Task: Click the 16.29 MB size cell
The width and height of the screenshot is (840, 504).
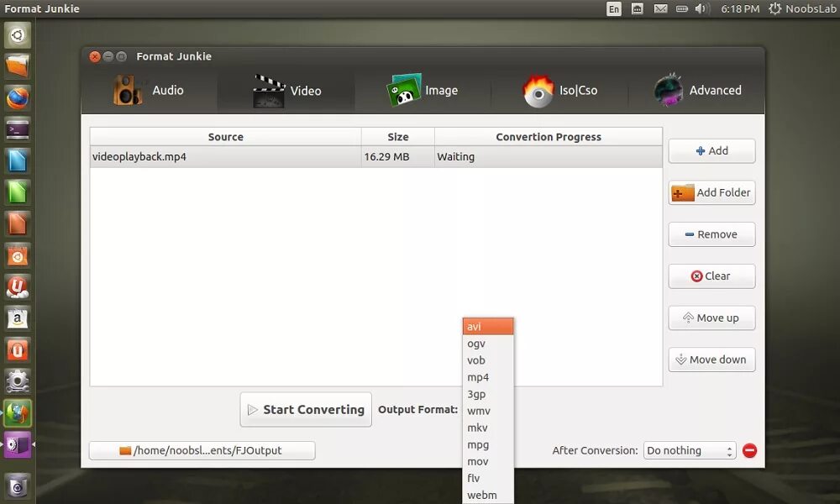Action: click(x=397, y=157)
